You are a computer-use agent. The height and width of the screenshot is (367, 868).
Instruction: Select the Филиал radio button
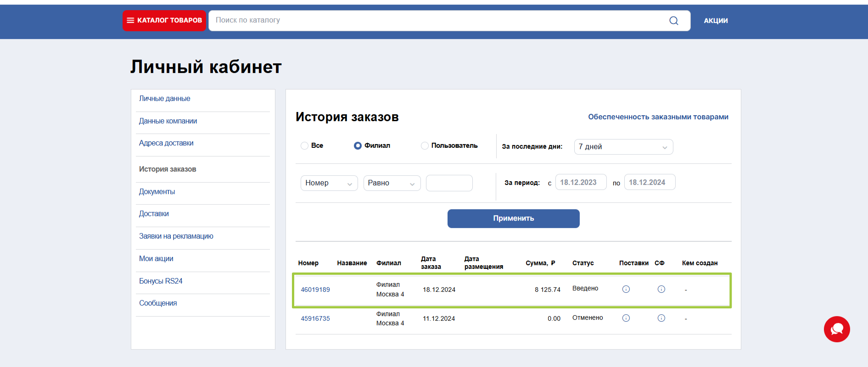pyautogui.click(x=358, y=145)
